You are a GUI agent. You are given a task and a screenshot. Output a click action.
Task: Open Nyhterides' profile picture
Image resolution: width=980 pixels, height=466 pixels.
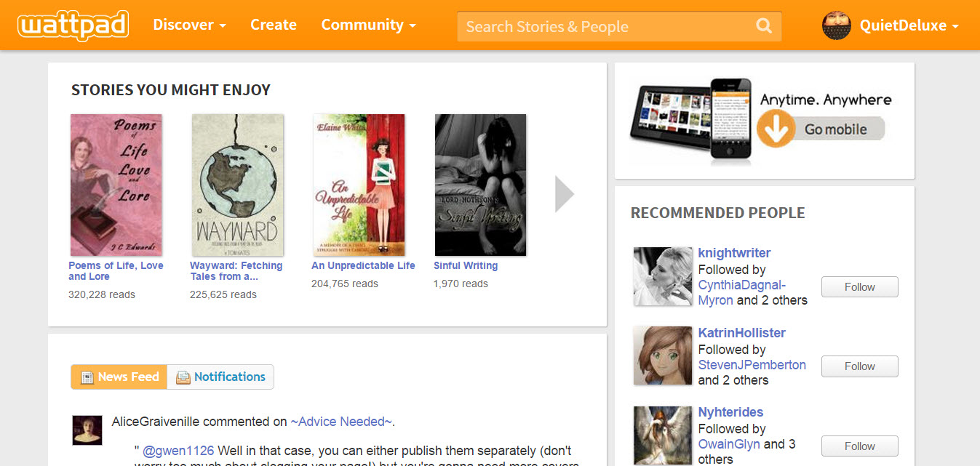click(x=662, y=435)
